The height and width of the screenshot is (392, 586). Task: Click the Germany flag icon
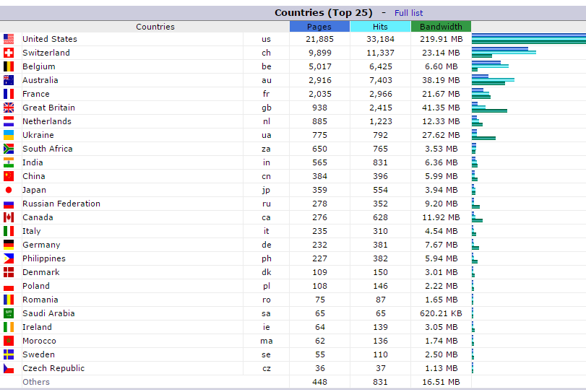[9, 245]
